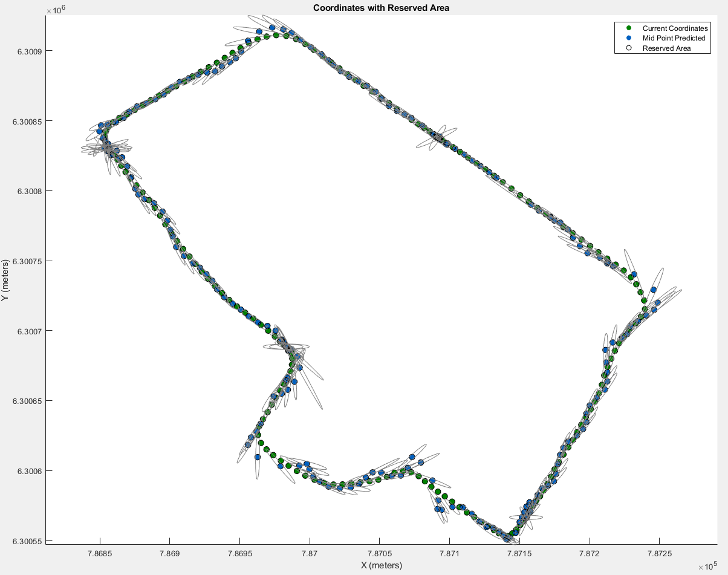The height and width of the screenshot is (575, 728).
Task: Click the plot title 'Coordinates with Reserved Area'
Action: click(x=381, y=8)
